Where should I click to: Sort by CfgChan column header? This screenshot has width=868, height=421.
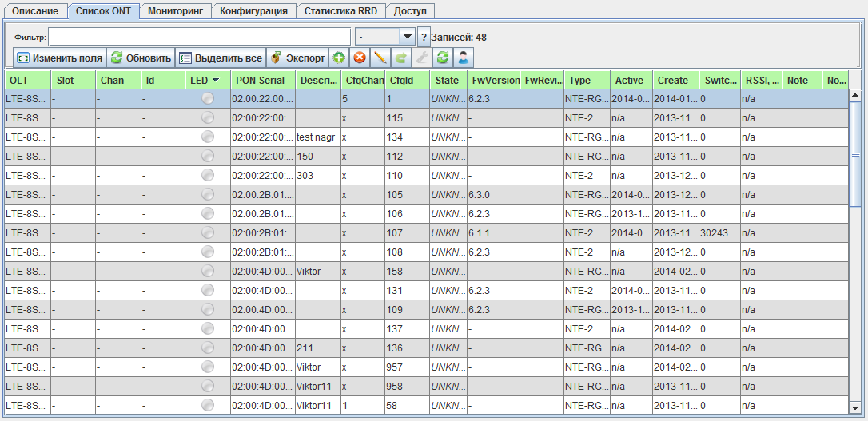click(x=363, y=80)
